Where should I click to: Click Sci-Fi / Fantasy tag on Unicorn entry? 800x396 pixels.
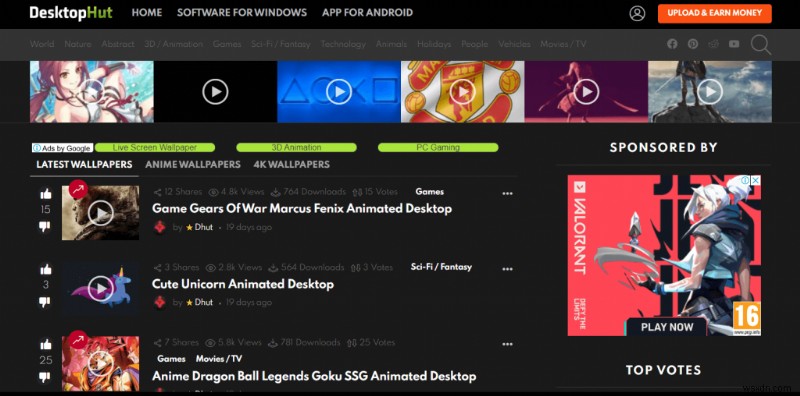(x=441, y=266)
